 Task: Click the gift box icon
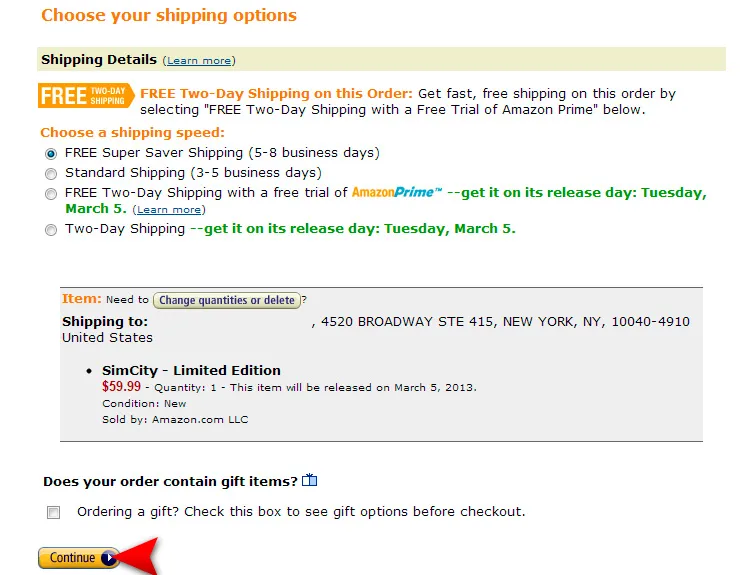pyautogui.click(x=310, y=481)
